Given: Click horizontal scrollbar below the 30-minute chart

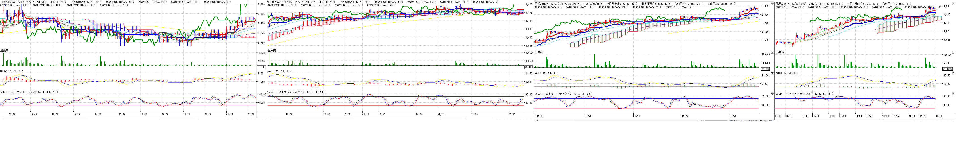Looking at the screenshot, I should click(712, 120).
